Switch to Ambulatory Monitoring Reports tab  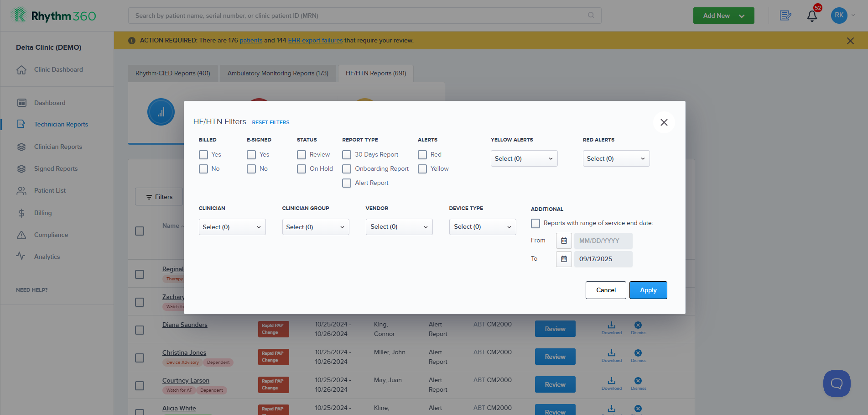[x=278, y=73]
